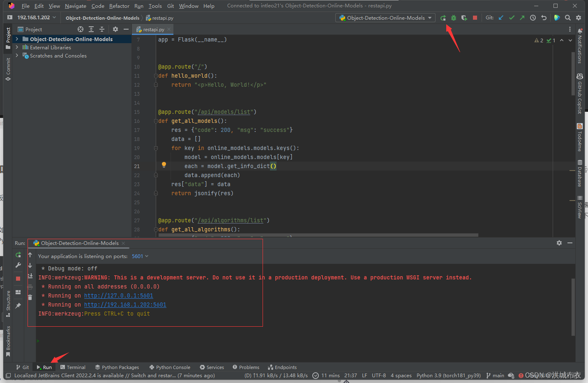Expand External Libraries node
588x383 pixels.
pyautogui.click(x=17, y=47)
